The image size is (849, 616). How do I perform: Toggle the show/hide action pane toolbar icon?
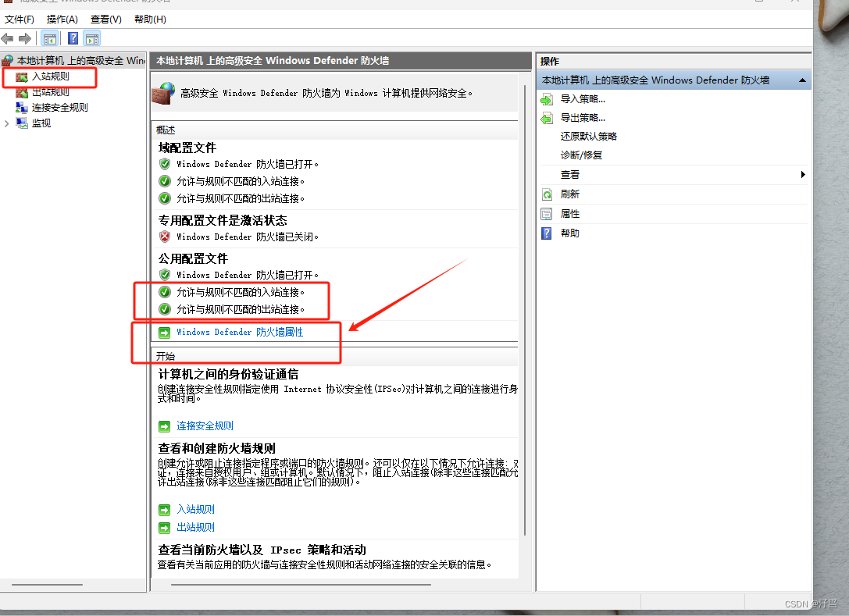pos(92,39)
